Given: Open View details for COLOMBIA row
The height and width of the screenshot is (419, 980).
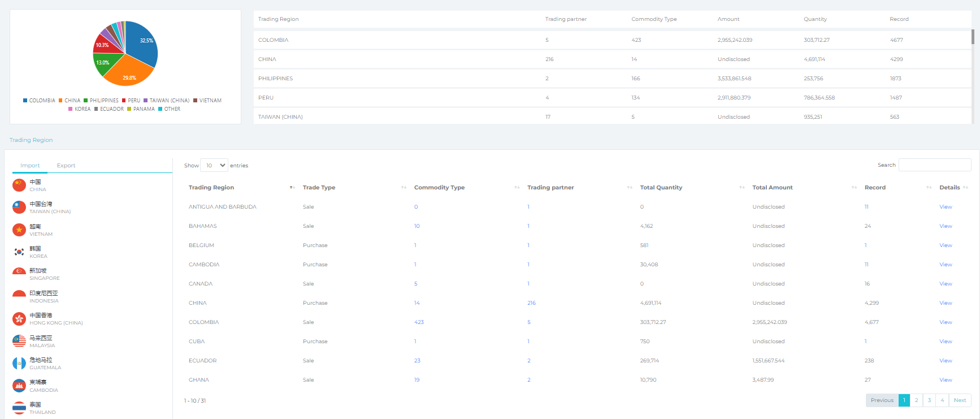Looking at the screenshot, I should 946,322.
